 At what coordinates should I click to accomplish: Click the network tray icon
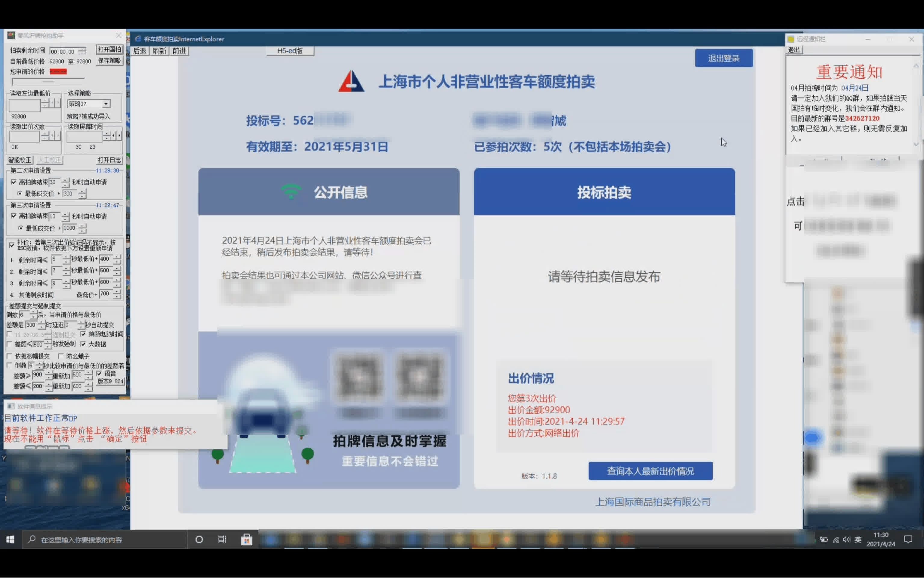click(836, 540)
